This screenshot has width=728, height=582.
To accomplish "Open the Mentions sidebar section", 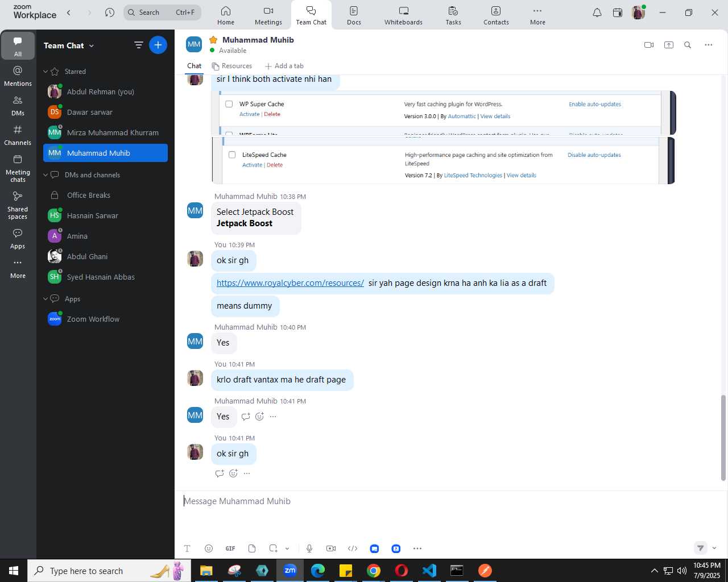I will (18, 76).
